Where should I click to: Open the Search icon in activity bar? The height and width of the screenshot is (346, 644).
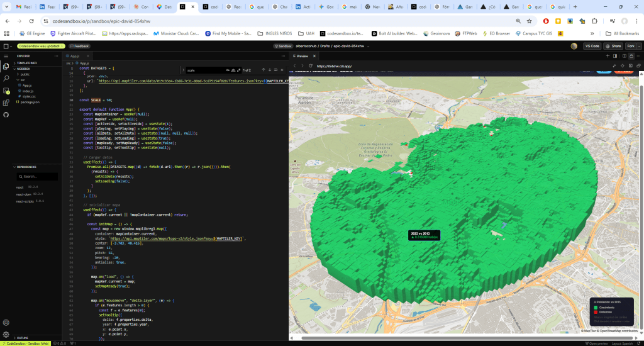click(x=6, y=79)
